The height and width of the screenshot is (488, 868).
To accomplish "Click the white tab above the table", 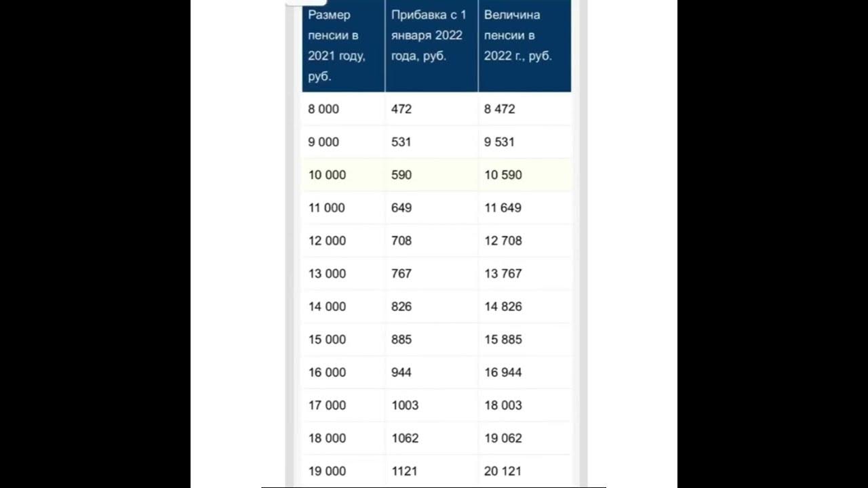I will pos(306,3).
